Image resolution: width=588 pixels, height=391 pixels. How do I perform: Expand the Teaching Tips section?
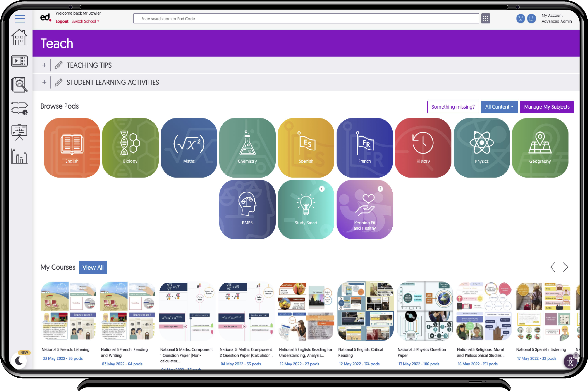tap(44, 65)
